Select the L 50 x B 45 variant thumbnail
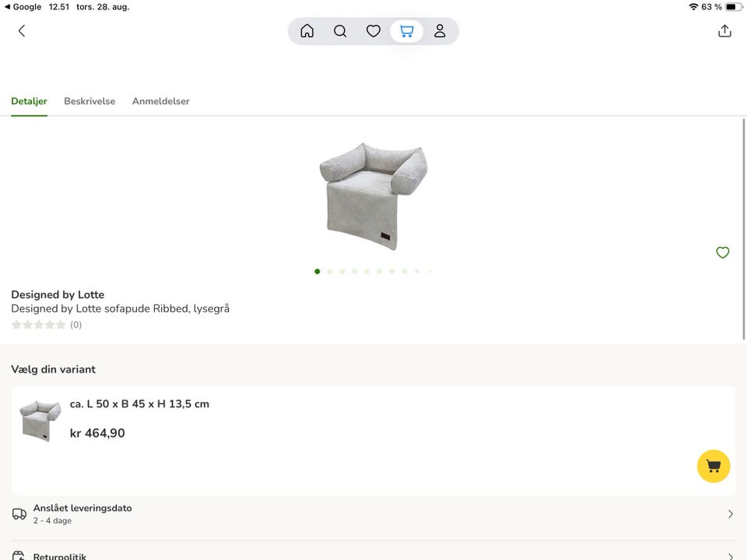Screen dimensions: 747x560 [40, 421]
